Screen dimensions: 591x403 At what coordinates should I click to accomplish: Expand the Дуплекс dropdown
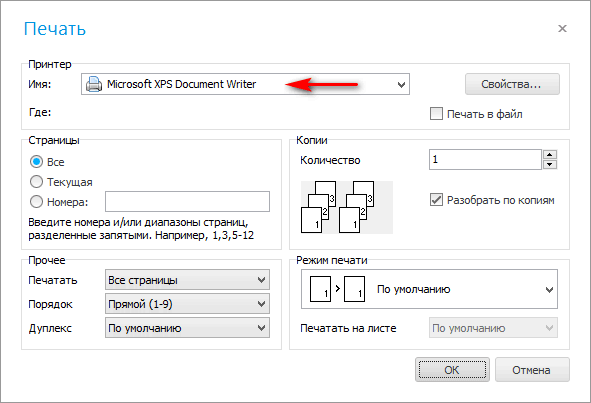[x=187, y=328]
